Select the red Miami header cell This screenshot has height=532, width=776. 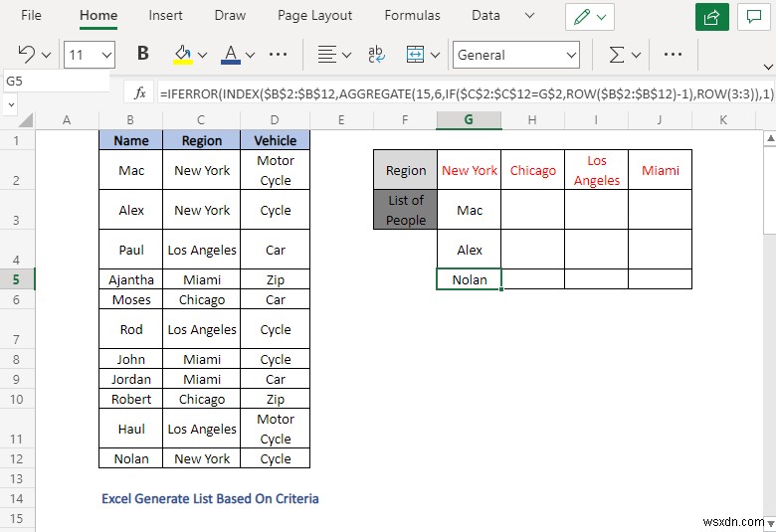pos(661,170)
